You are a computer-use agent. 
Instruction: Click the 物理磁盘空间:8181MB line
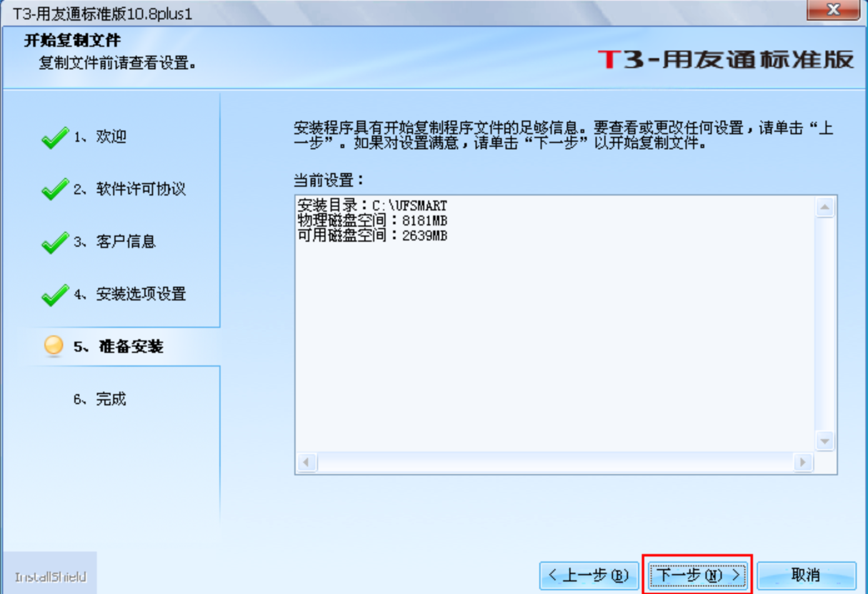point(372,220)
